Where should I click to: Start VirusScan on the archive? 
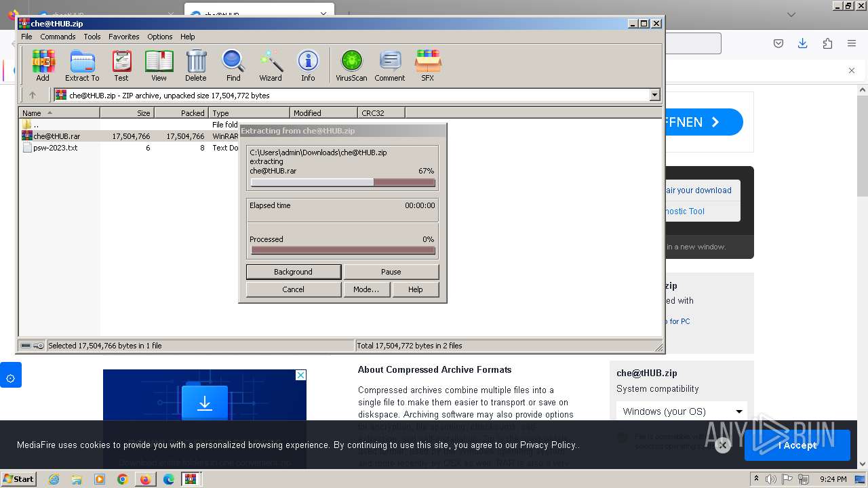click(x=351, y=66)
